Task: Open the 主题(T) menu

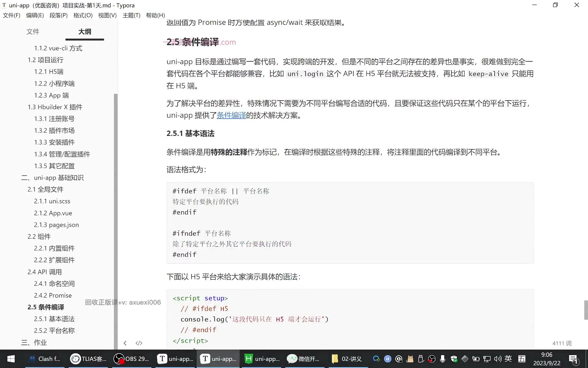Action: point(131,15)
